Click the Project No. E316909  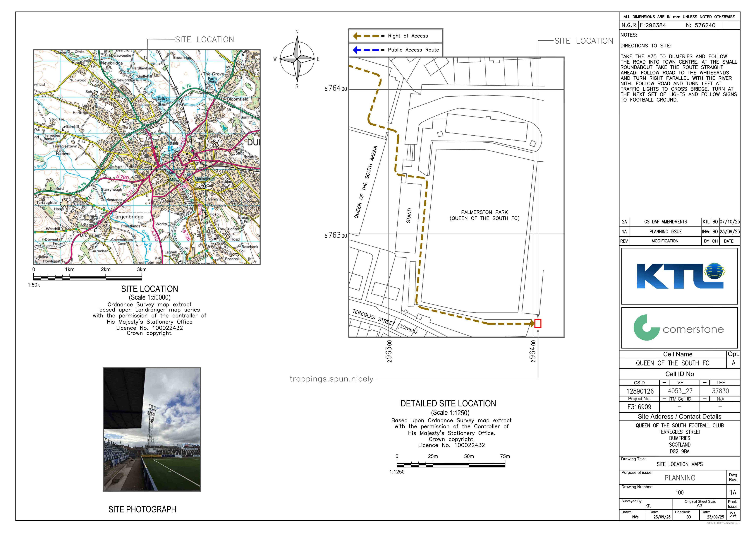pyautogui.click(x=639, y=407)
